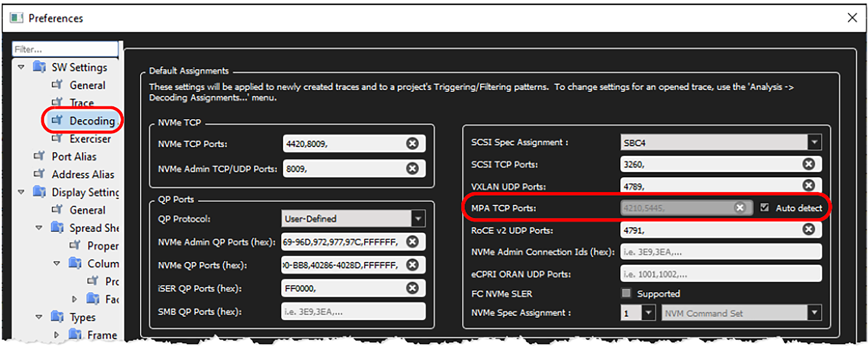Select Trace in settings tree

click(x=82, y=102)
